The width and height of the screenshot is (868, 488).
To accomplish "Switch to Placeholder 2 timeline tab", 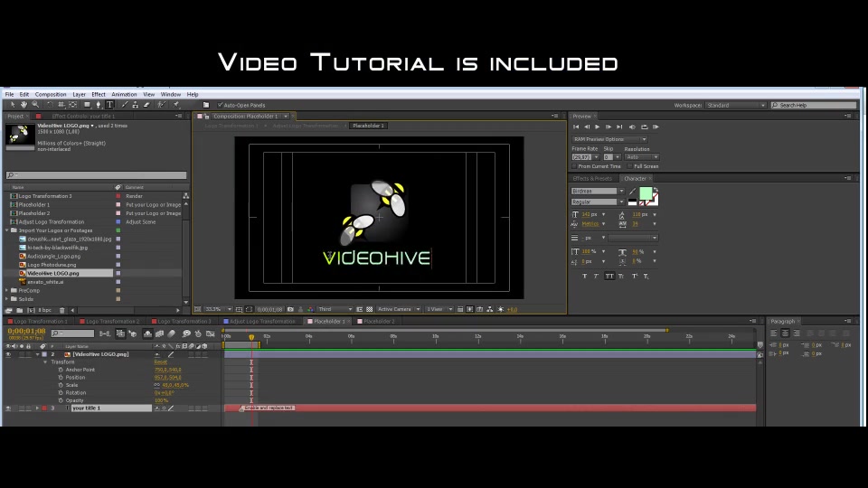I will click(x=379, y=322).
